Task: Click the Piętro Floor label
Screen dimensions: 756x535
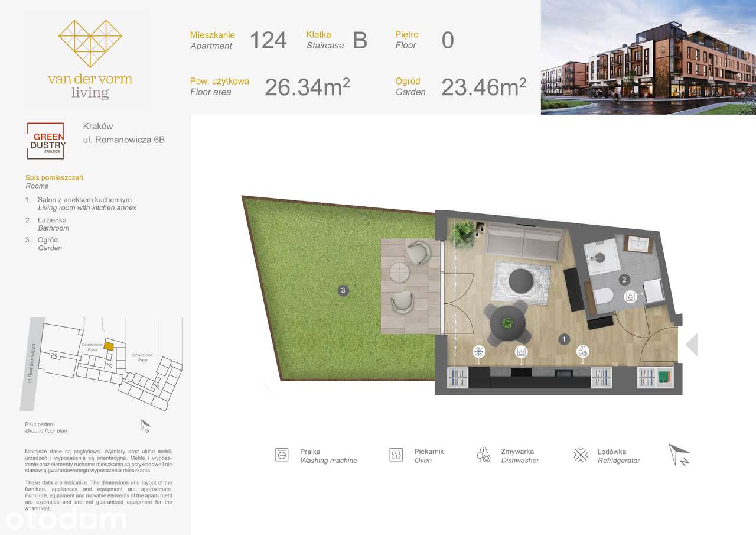Action: (x=407, y=40)
